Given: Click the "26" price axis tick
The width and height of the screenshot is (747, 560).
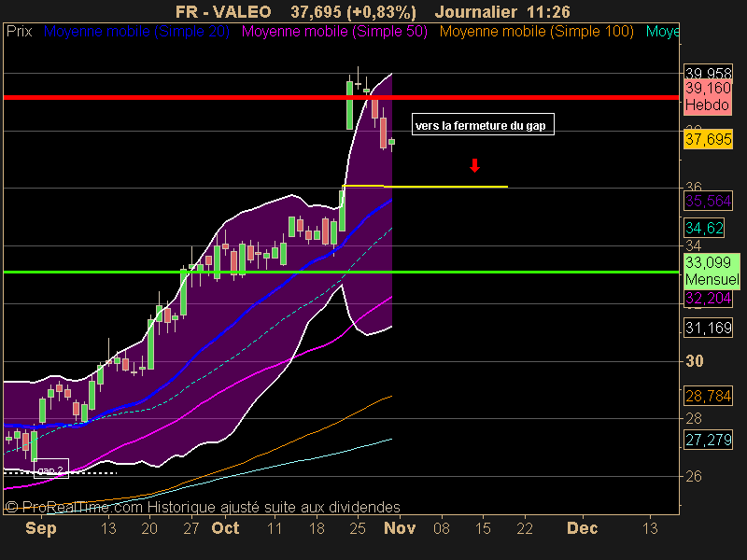Looking at the screenshot, I should coord(694,476).
